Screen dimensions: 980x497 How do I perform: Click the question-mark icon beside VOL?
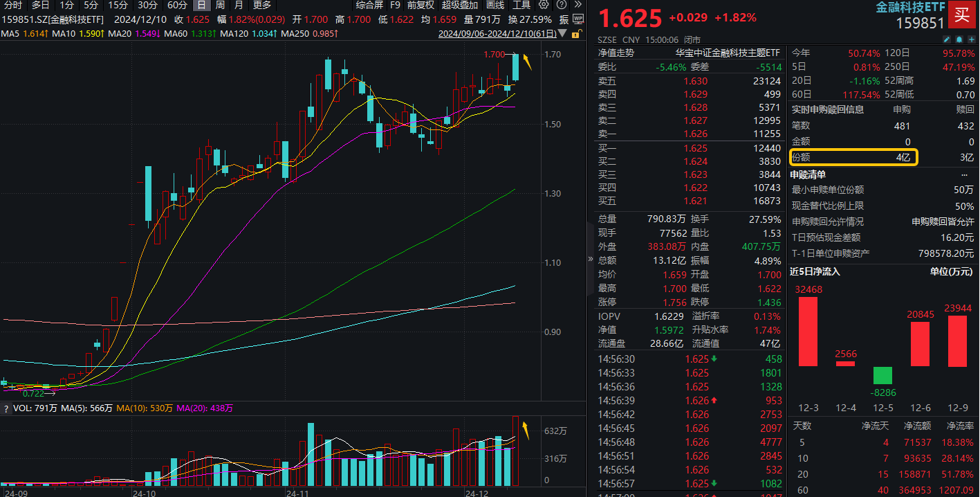pos(6,409)
